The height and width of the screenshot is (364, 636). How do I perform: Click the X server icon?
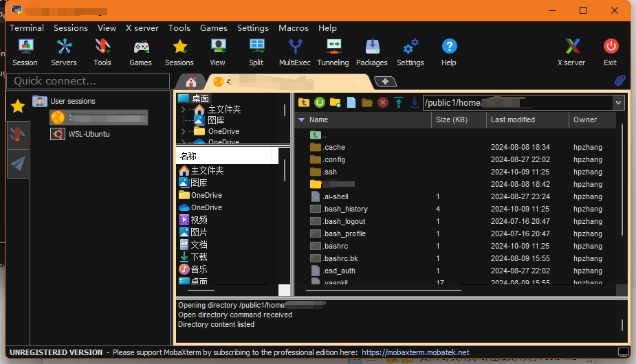point(571,52)
